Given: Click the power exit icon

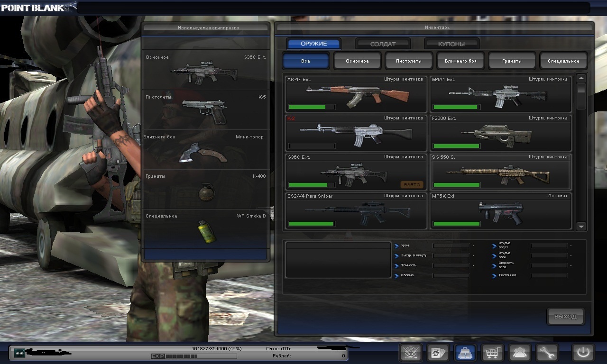Looking at the screenshot, I should 583,353.
